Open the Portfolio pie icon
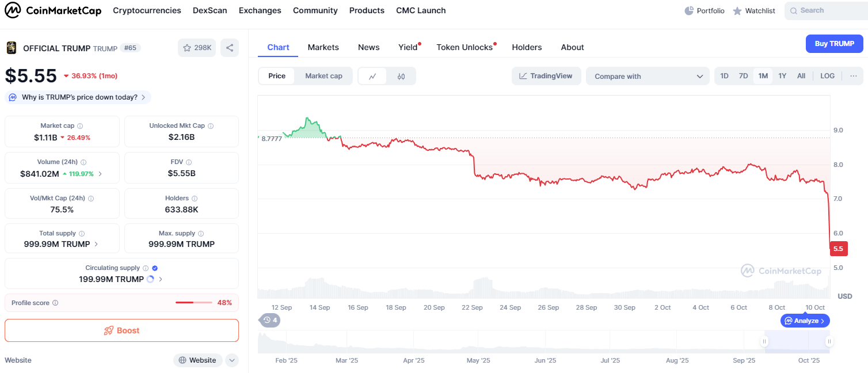The height and width of the screenshot is (373, 868). tap(689, 11)
